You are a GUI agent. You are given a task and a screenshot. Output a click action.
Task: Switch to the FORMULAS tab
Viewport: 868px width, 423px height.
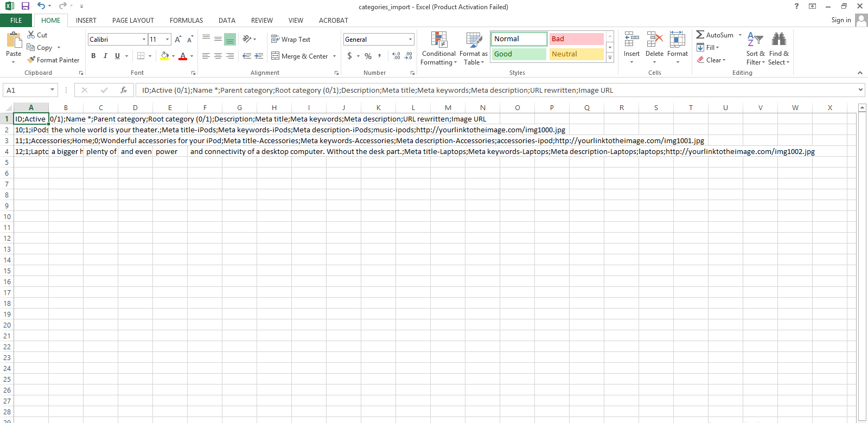(x=186, y=20)
